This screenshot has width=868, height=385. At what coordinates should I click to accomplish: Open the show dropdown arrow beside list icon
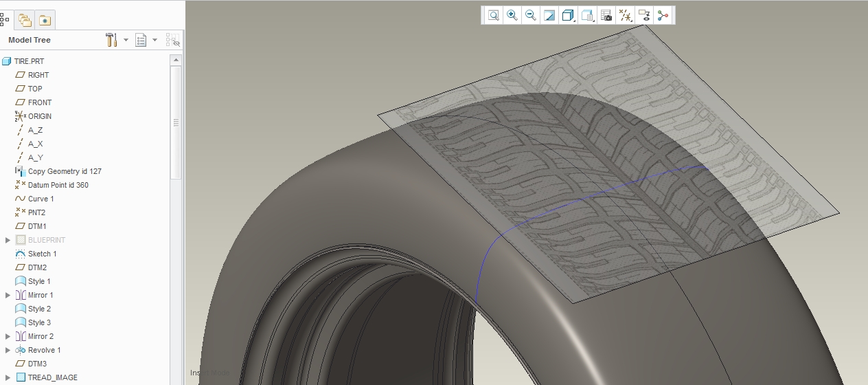click(155, 40)
